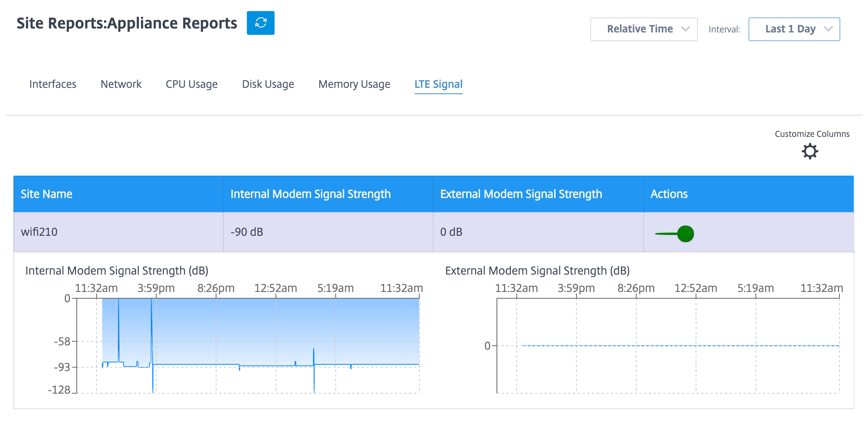Select the Actions column header

click(x=669, y=194)
